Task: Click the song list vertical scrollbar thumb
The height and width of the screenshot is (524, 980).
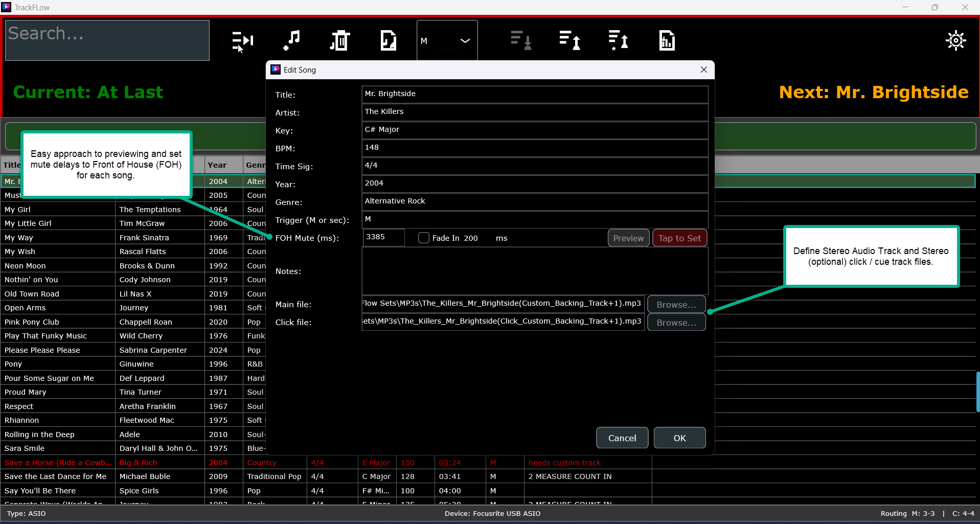Action: (x=977, y=392)
